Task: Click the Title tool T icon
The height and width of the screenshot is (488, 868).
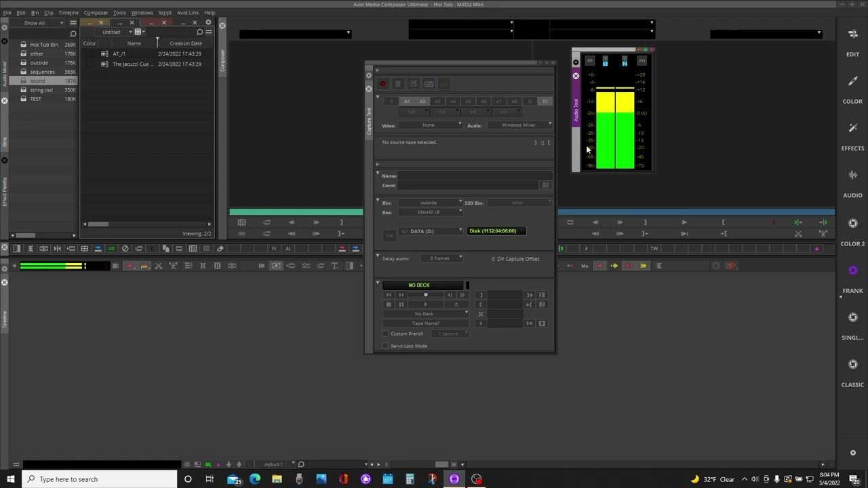Action: coord(334,266)
